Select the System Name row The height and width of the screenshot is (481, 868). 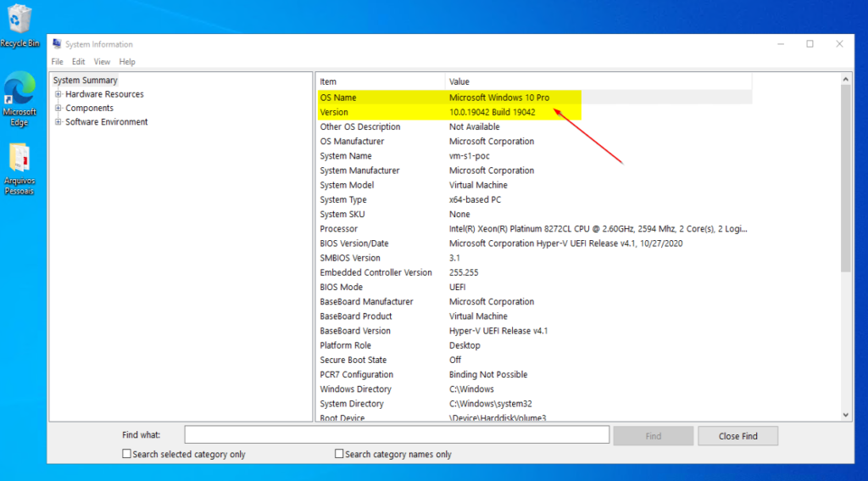(x=534, y=156)
